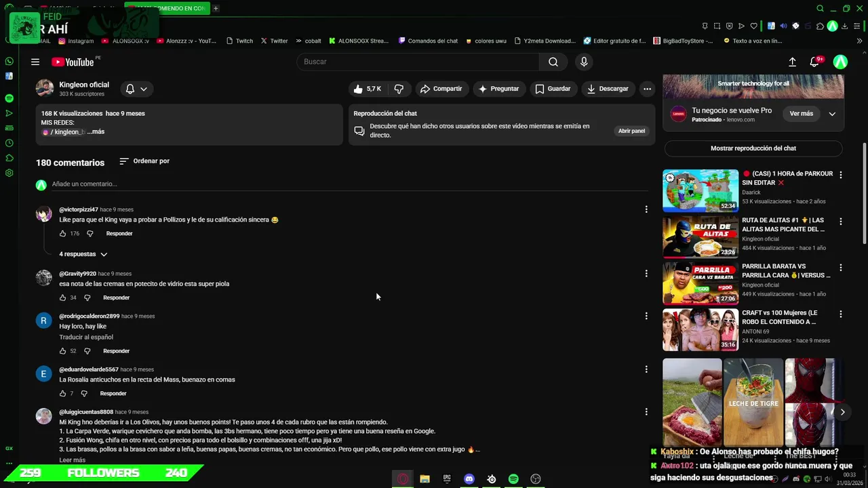
Task: Like the @victorpizzi47 comment with 176 likes
Action: (62, 234)
